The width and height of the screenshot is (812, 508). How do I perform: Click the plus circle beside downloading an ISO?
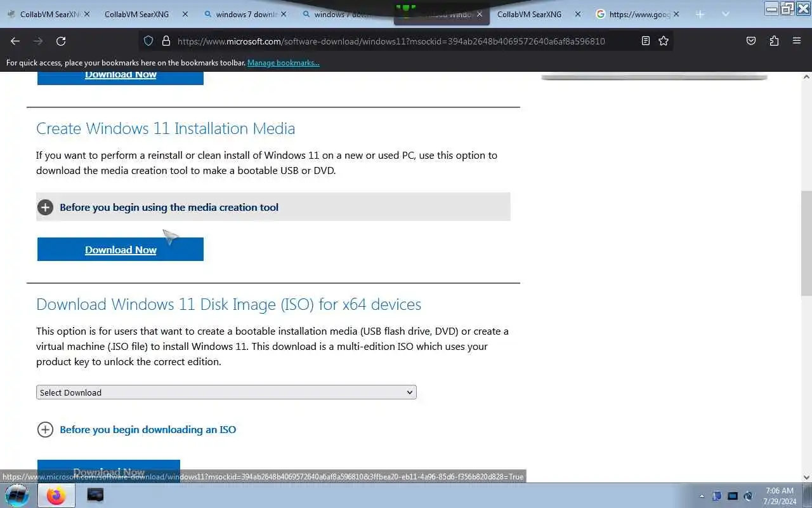point(45,429)
